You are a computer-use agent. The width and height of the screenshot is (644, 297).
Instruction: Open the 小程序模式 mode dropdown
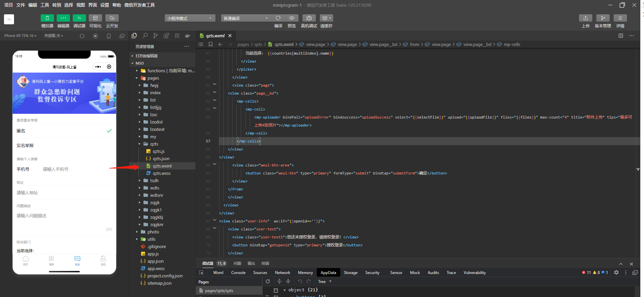(190, 18)
